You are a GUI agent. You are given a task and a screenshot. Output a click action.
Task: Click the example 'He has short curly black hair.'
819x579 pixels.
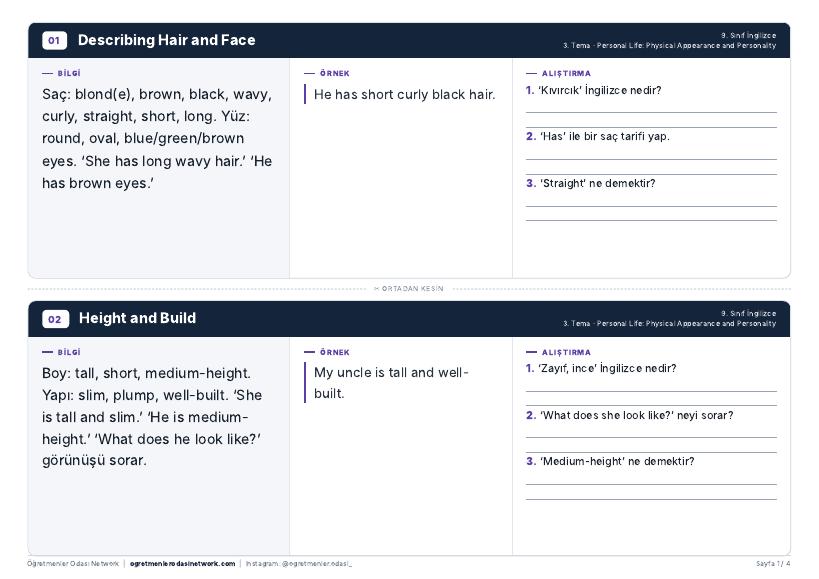coord(404,94)
